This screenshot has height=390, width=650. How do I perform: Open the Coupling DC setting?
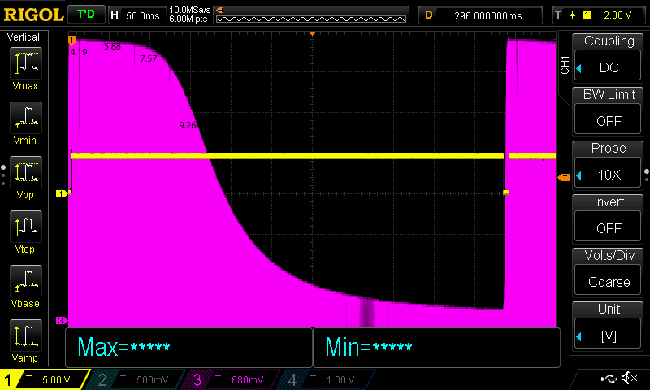point(607,57)
